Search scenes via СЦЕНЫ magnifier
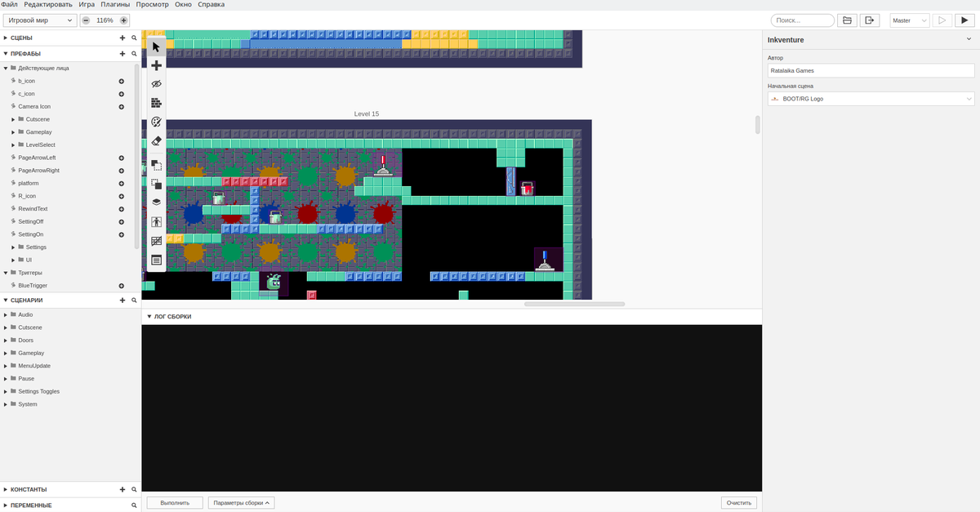 click(x=134, y=38)
